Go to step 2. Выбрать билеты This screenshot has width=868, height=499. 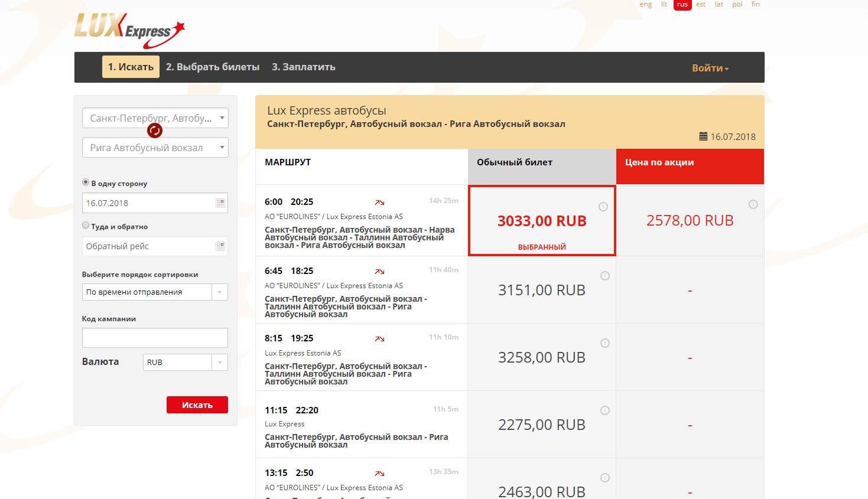pos(213,67)
